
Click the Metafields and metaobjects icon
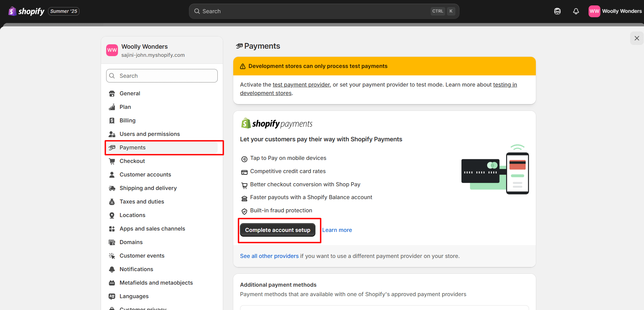tap(112, 283)
